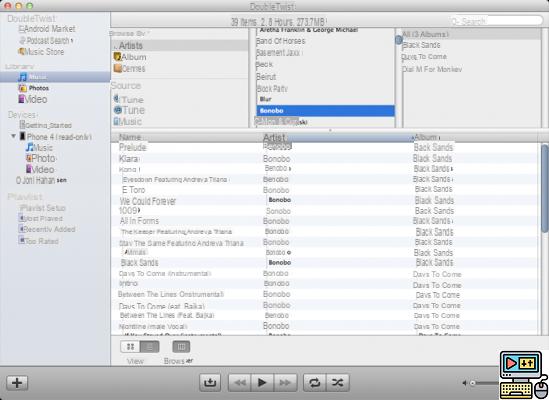Image resolution: width=549 pixels, height=400 pixels.
Task: Open the Top Rated playlist
Action: pyautogui.click(x=39, y=241)
